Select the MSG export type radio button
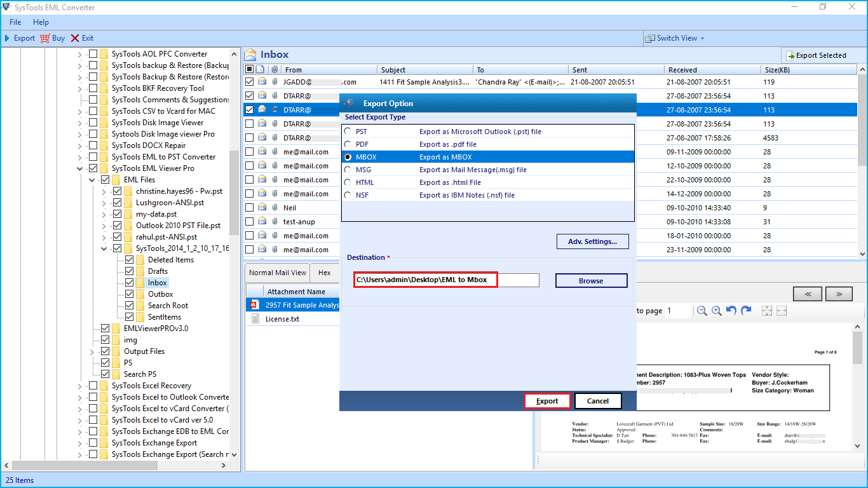Viewport: 868px width, 488px height. click(x=347, y=169)
